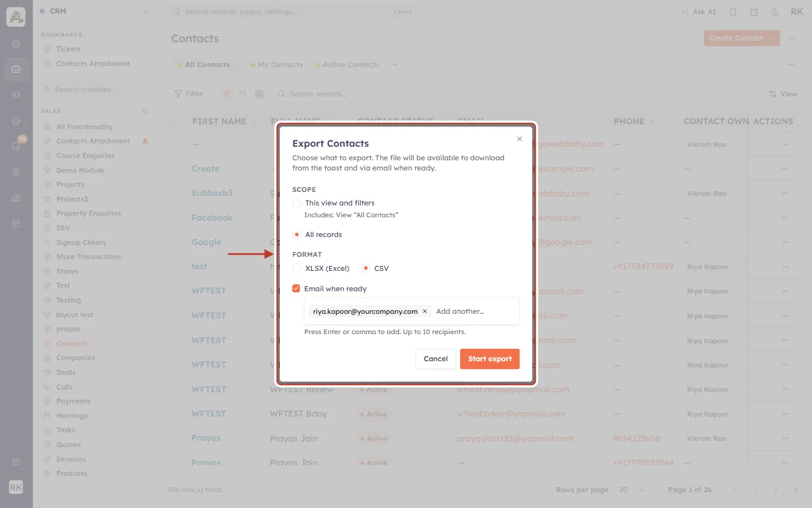Viewport: 812px width, 508px height.
Task: Open Companies in the sidebar
Action: [76, 358]
